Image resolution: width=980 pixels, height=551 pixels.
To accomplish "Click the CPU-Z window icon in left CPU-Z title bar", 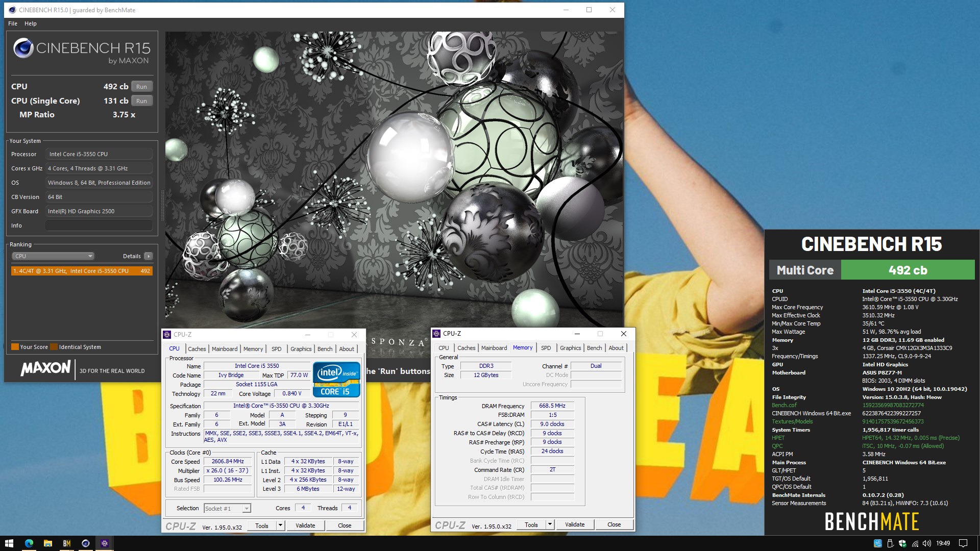I will coord(167,335).
